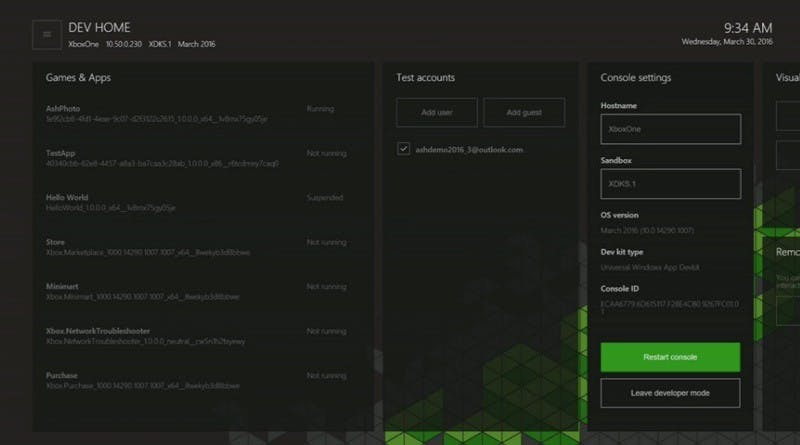Screen dimensions: 800x445
Task: Edit the Sandbox field containing XDKS.1
Action: pos(671,184)
